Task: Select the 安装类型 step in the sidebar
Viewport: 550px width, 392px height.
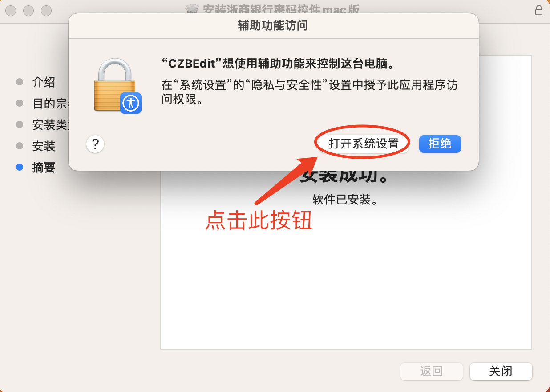Action: pyautogui.click(x=50, y=124)
